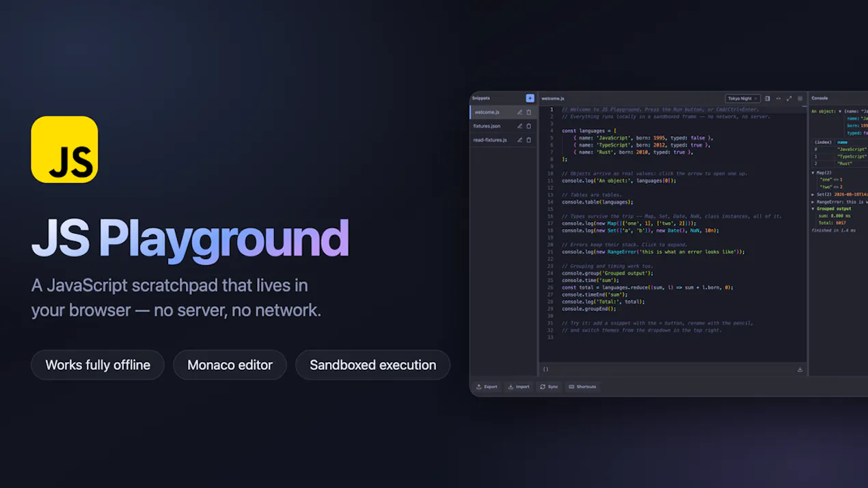The width and height of the screenshot is (868, 488).
Task: Rename welcome.js with the pencil icon
Action: 519,112
